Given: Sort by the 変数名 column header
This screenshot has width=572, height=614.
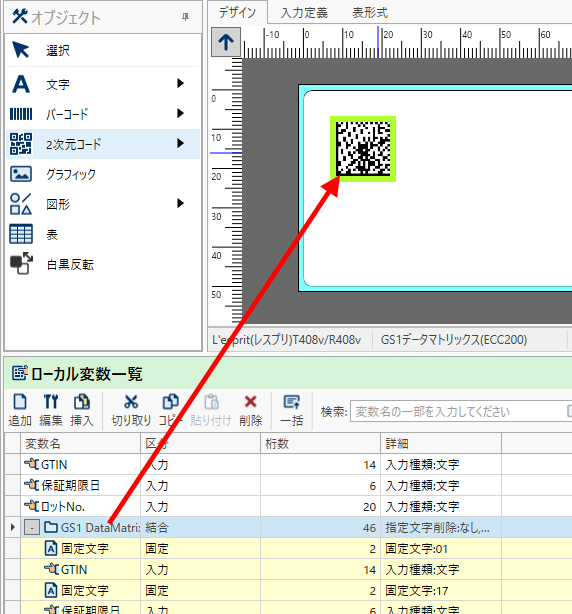Looking at the screenshot, I should click(x=80, y=443).
